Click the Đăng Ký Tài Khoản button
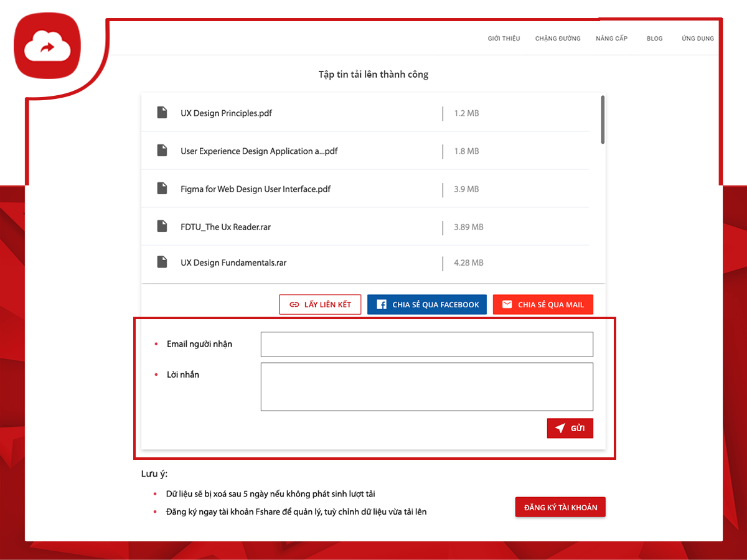The image size is (747, 560). point(560,507)
